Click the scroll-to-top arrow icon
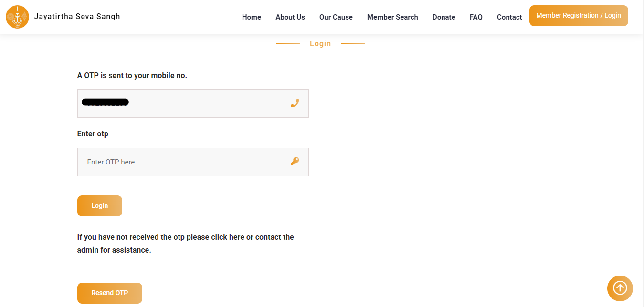The image size is (644, 307). click(620, 288)
